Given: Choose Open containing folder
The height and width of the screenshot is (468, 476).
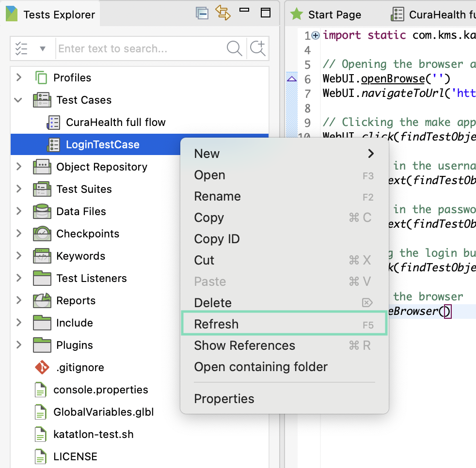Looking at the screenshot, I should [x=285, y=367].
